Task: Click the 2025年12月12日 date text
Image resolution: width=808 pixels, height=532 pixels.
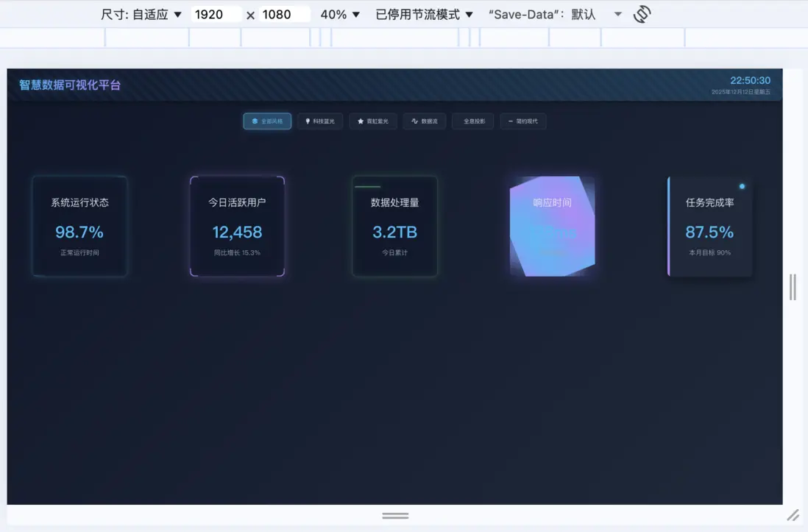Action: coord(741,92)
